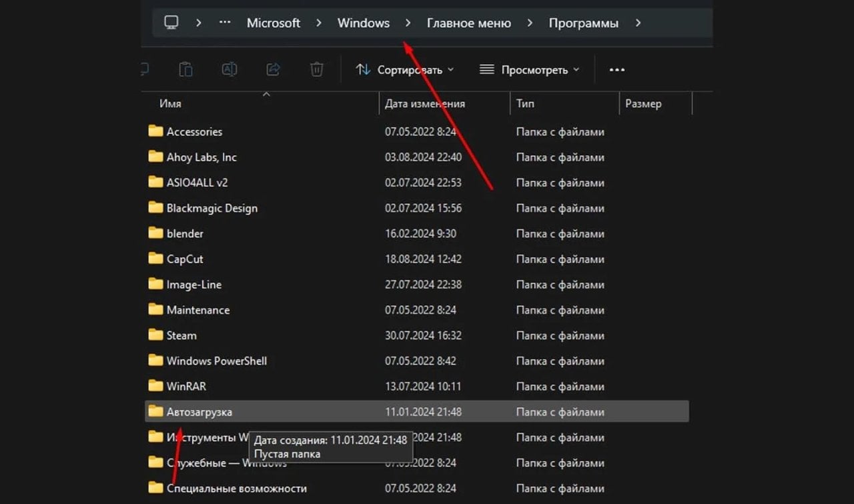The height and width of the screenshot is (504, 854).
Task: Click the Delete trash can icon
Action: [317, 69]
